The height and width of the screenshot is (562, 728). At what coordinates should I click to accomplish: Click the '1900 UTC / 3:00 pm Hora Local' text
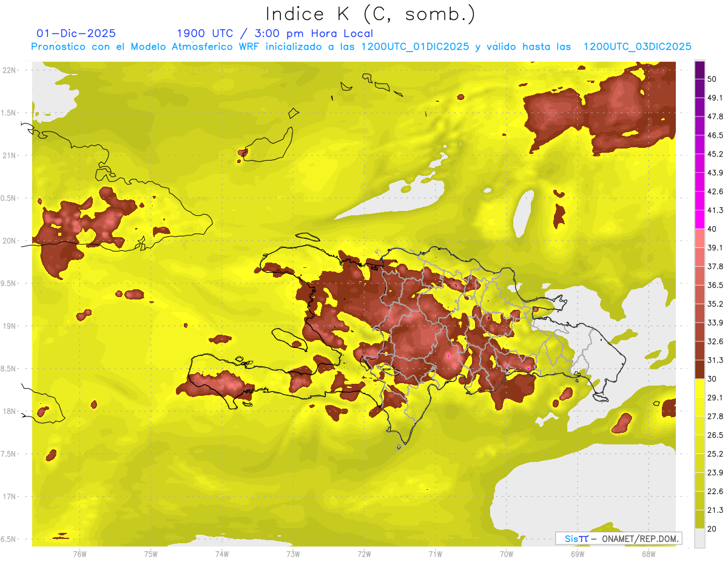coord(275,33)
